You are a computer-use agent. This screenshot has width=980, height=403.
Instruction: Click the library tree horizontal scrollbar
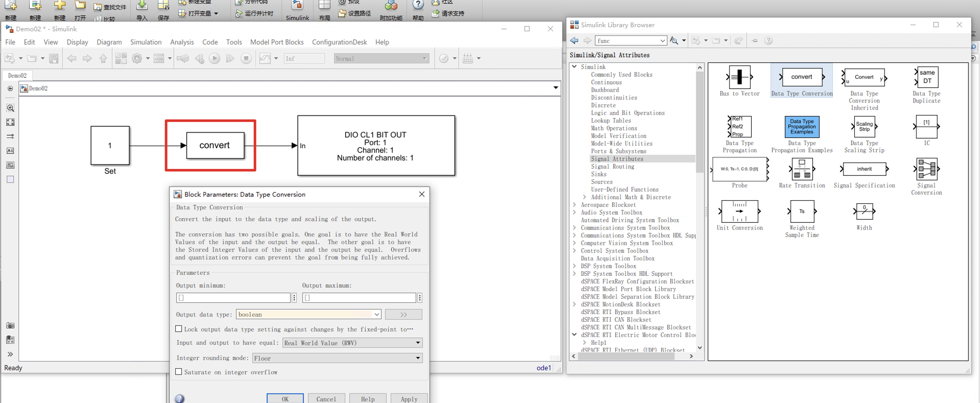pos(626,356)
